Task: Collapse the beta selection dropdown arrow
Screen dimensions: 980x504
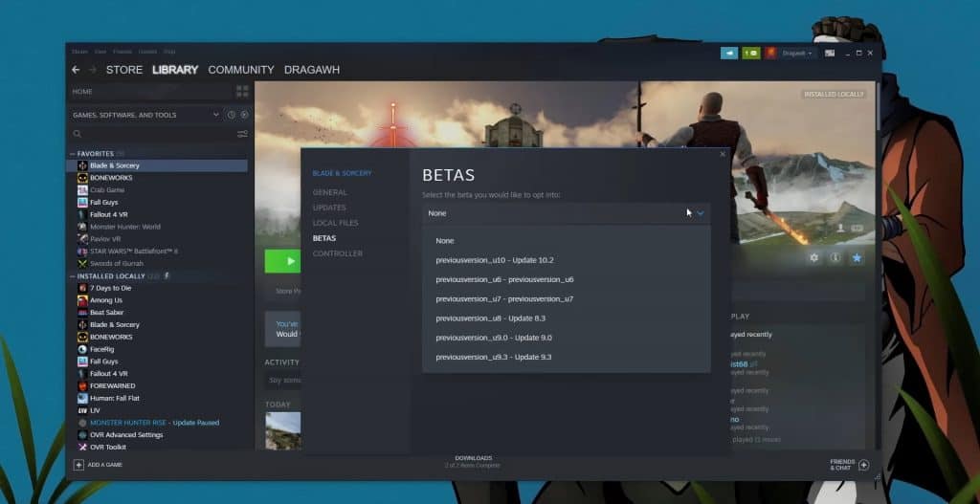Action: click(701, 213)
